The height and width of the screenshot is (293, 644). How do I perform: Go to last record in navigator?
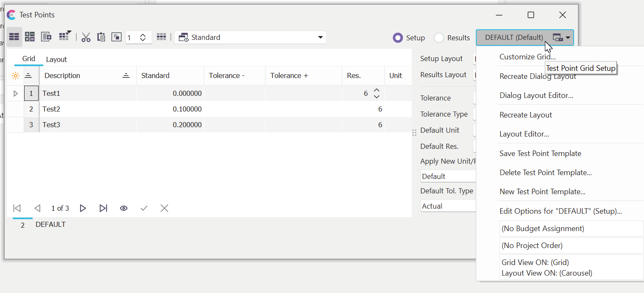[103, 208]
